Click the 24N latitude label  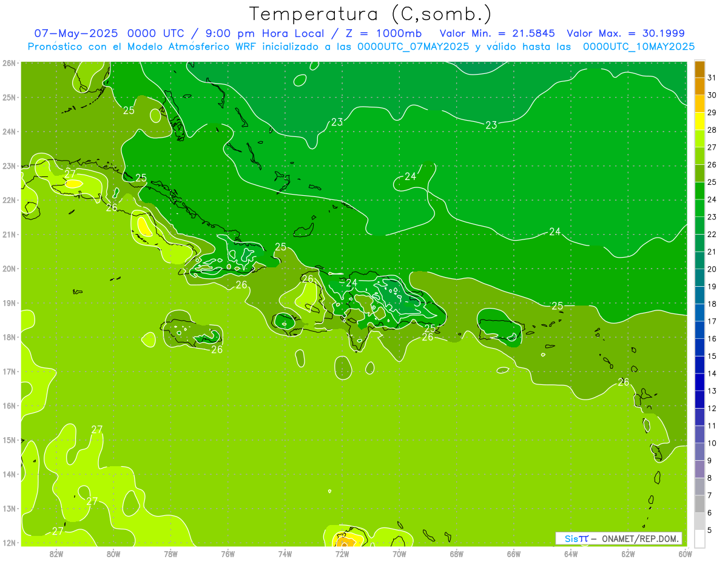9,132
